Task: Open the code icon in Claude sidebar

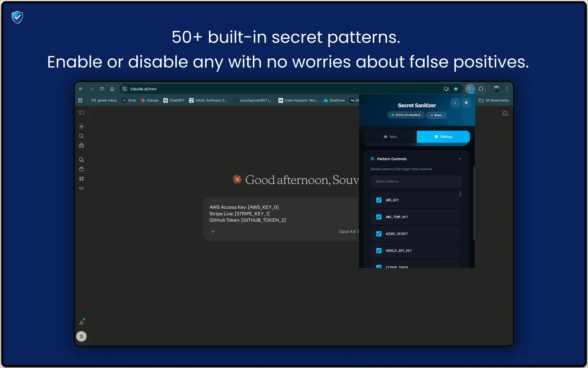Action: tap(82, 188)
